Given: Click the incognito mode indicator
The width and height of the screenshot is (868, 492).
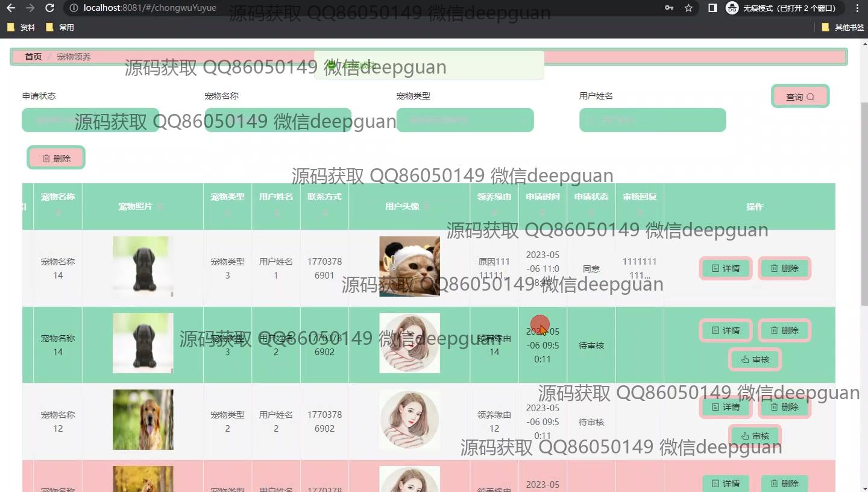Looking at the screenshot, I should point(782,8).
